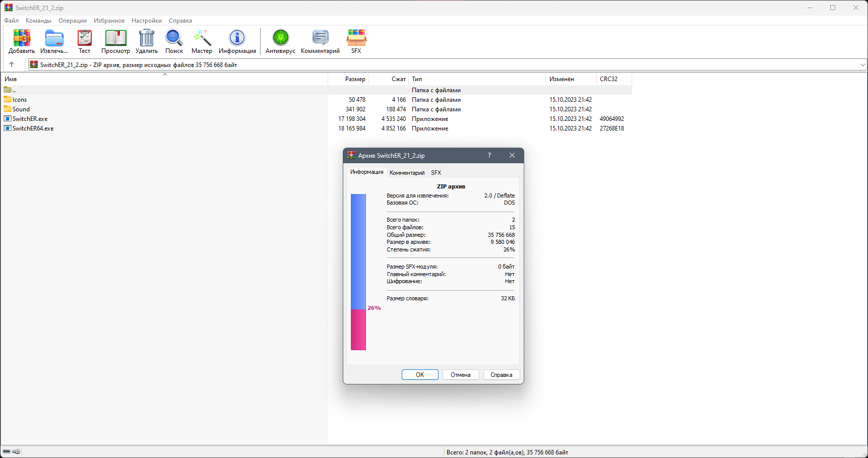Screen dimensions: 868x458
Task: Click the size value 17 198 304
Action: click(x=352, y=119)
